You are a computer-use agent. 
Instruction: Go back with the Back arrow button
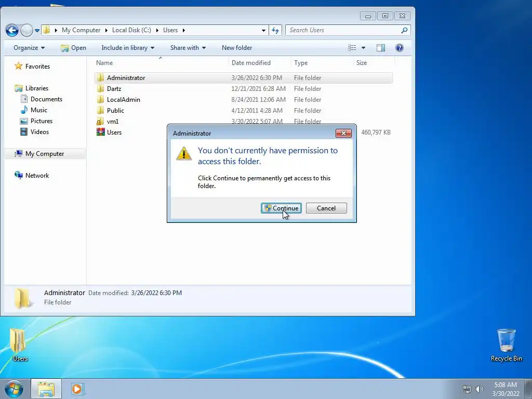[12, 30]
